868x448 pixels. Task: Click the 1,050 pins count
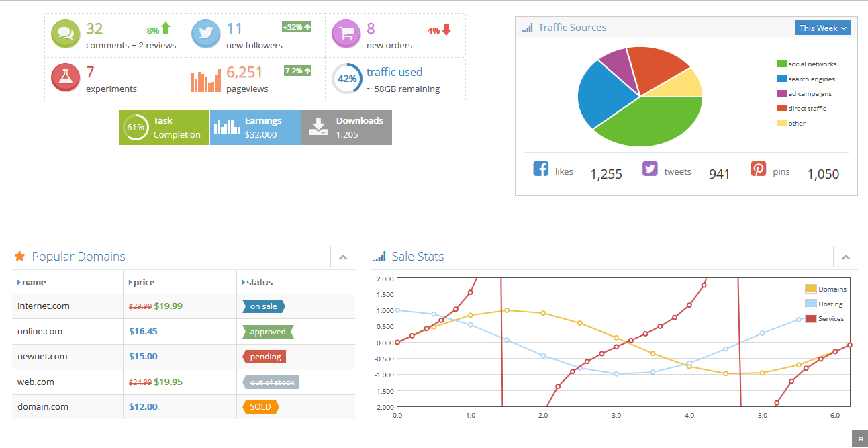click(x=823, y=174)
